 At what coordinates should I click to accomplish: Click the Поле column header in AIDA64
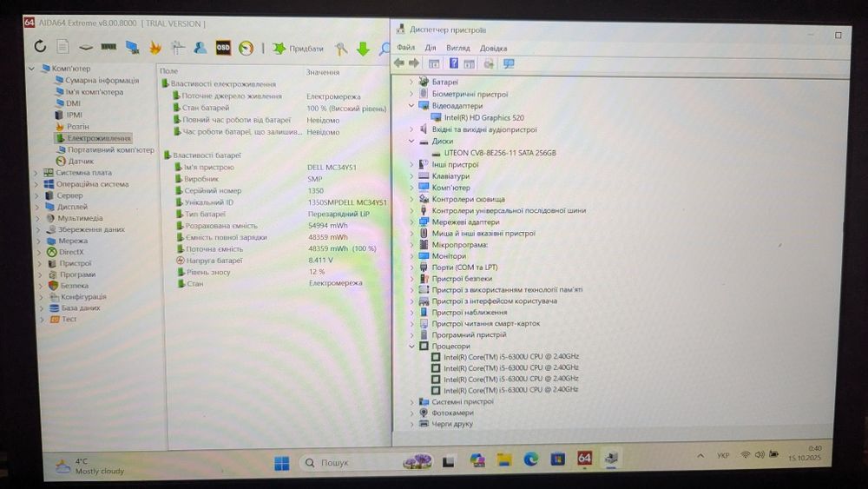coord(169,71)
